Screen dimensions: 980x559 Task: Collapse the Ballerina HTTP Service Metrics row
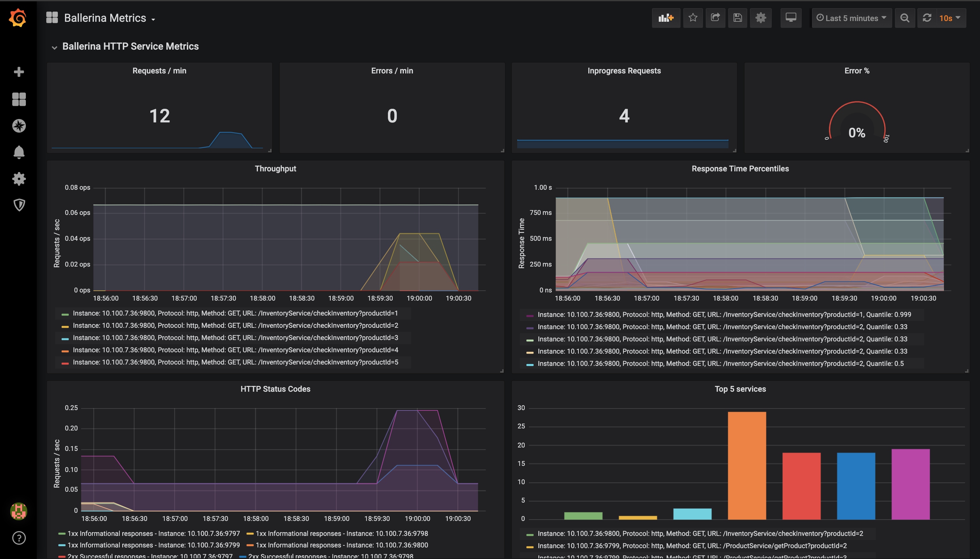(130, 47)
